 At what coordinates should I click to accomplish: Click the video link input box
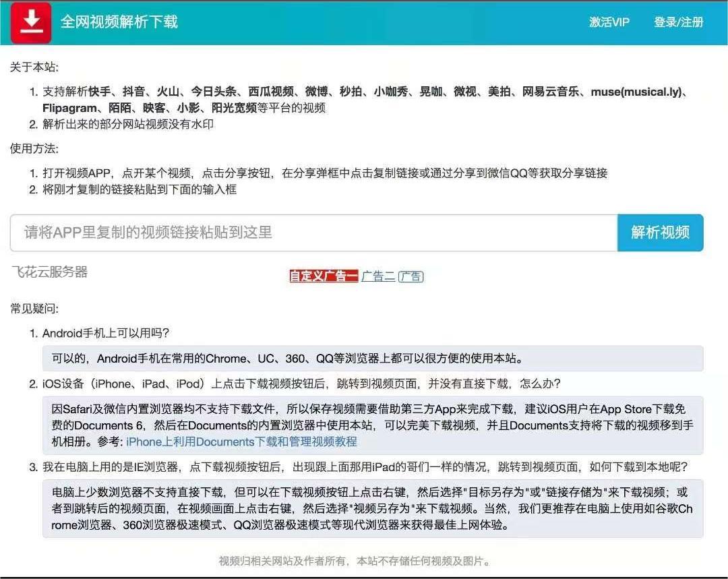pyautogui.click(x=303, y=233)
